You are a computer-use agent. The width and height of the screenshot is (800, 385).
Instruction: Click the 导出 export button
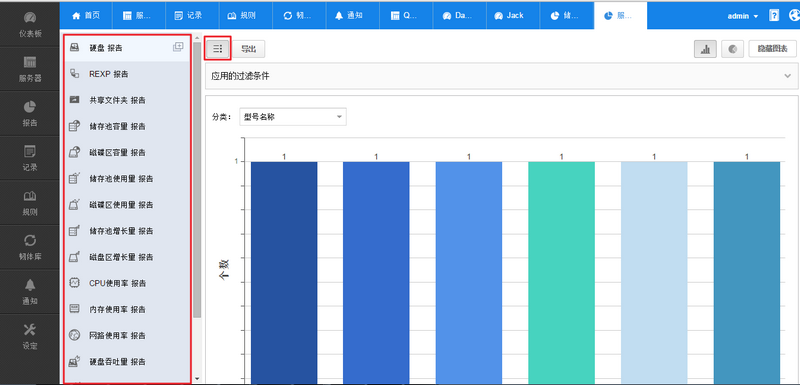(248, 49)
